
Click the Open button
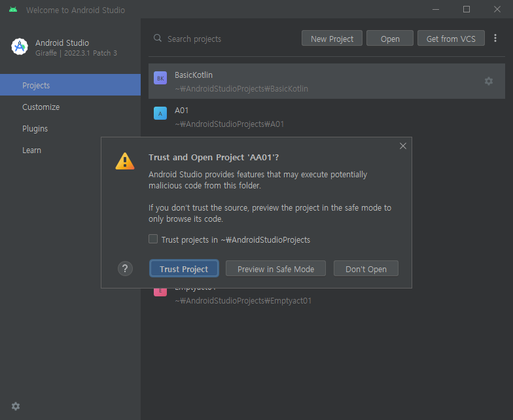coord(390,38)
